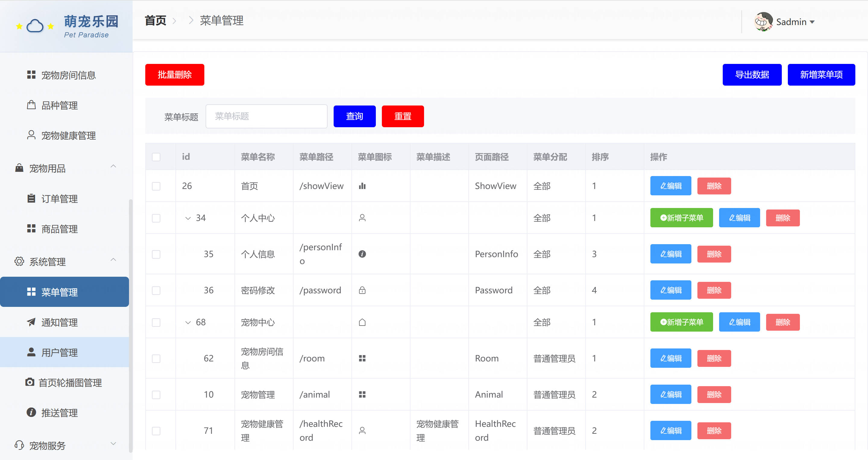Click grid icon beside 宠物房间信息 sidebar item
Image resolution: width=868 pixels, height=460 pixels.
[31, 75]
